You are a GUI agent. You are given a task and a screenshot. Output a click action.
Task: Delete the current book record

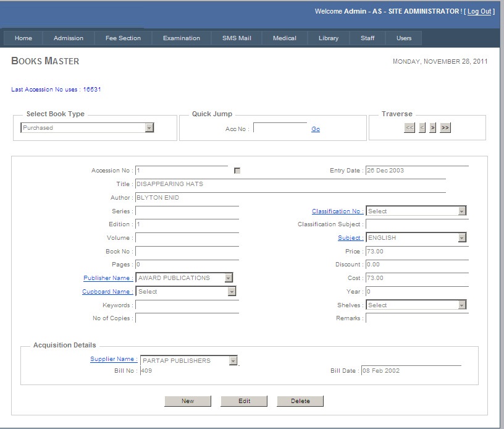click(300, 401)
